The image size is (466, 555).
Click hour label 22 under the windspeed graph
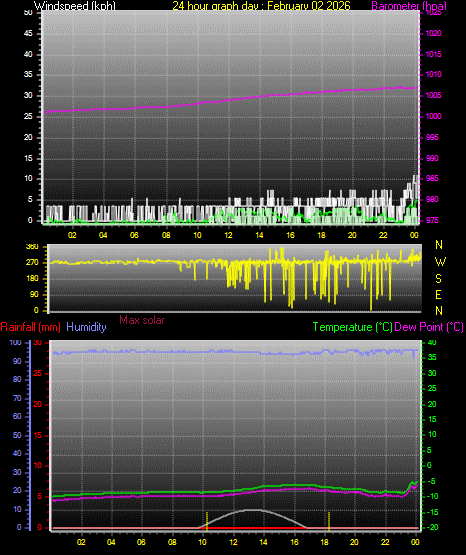click(383, 235)
